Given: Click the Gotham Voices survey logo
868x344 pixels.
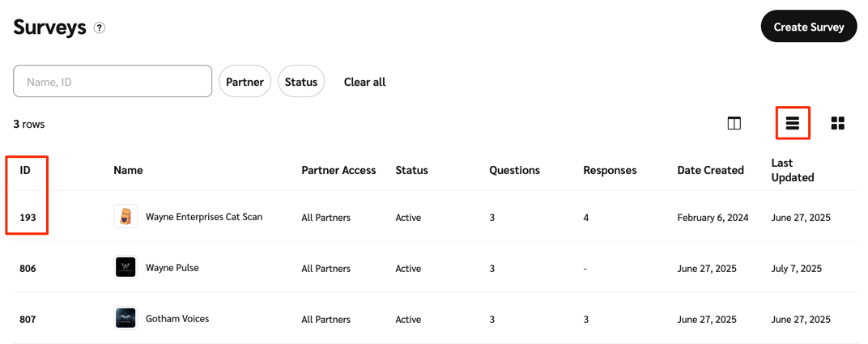Looking at the screenshot, I should (x=126, y=319).
